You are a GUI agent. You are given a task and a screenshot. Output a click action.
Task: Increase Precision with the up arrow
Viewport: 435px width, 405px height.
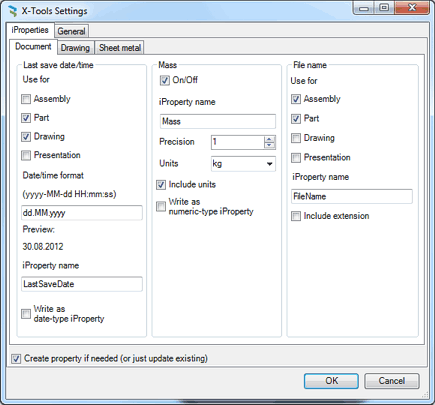point(269,139)
